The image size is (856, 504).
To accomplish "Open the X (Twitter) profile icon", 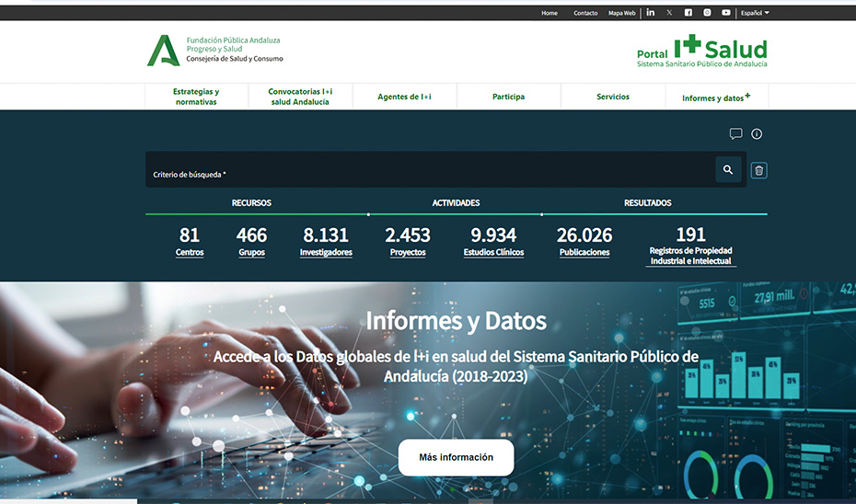I will pos(669,13).
